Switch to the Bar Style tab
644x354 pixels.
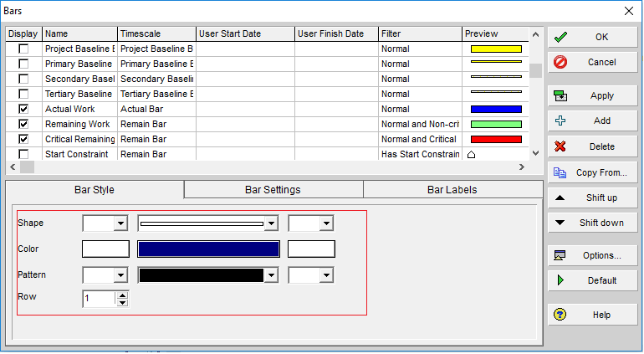pos(95,190)
